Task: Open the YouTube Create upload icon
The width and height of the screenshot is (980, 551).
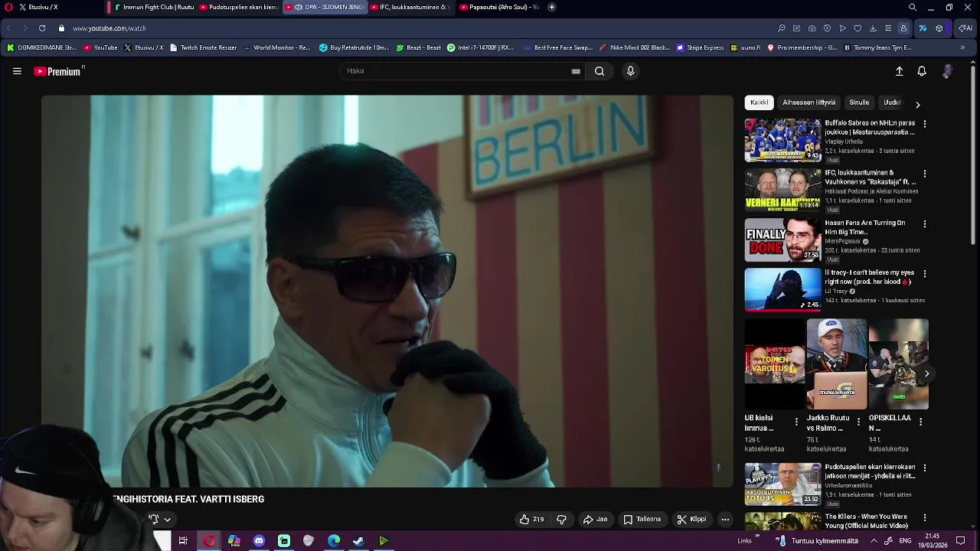Action: [x=900, y=71]
